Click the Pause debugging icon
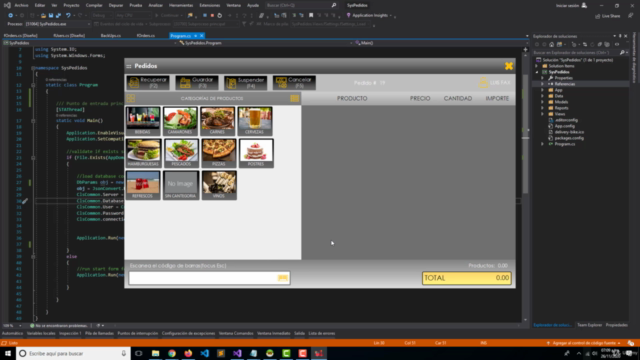 pyautogui.click(x=205, y=16)
